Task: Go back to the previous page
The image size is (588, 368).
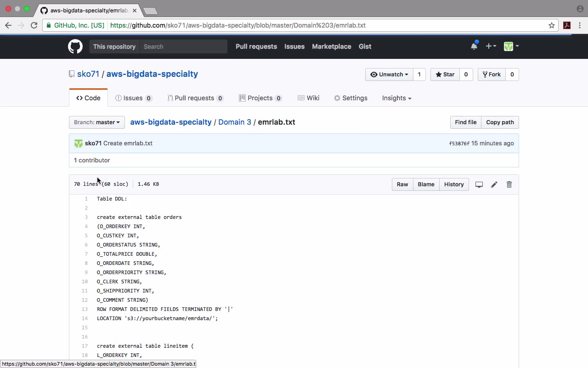Action: [x=8, y=25]
